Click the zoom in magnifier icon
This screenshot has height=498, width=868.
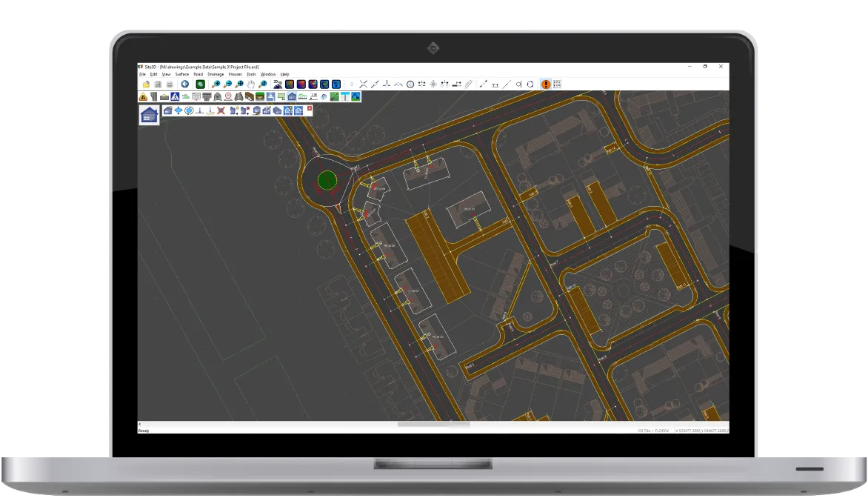[216, 84]
